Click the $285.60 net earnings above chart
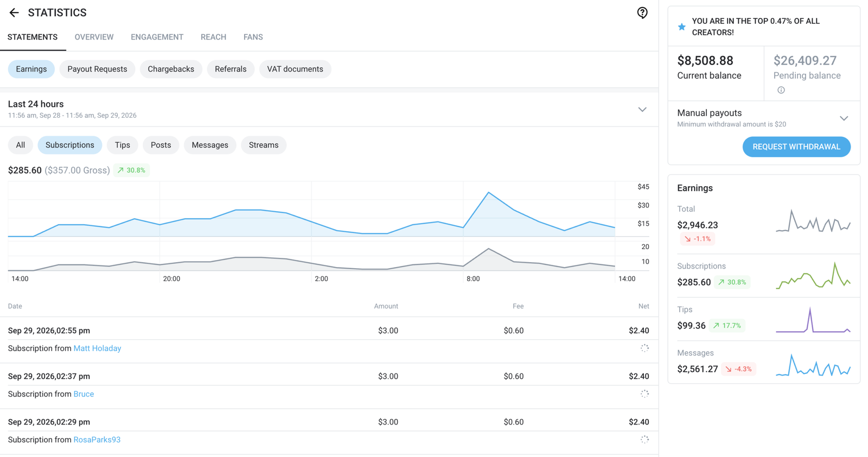Screen dimensions: 868x457 [25, 170]
